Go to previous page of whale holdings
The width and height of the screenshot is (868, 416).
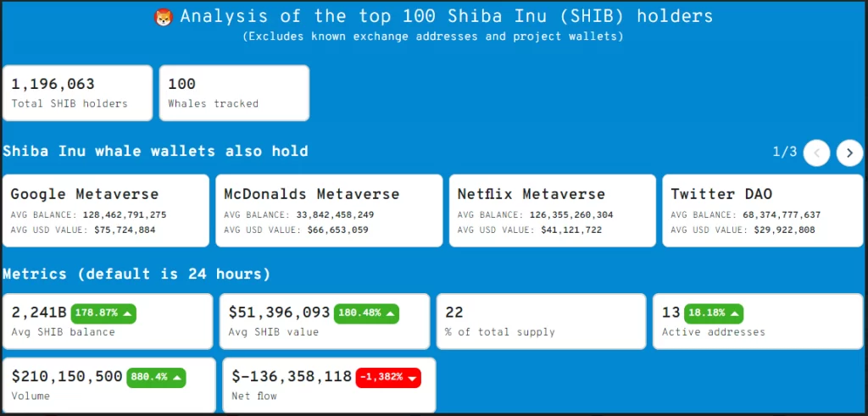point(816,153)
